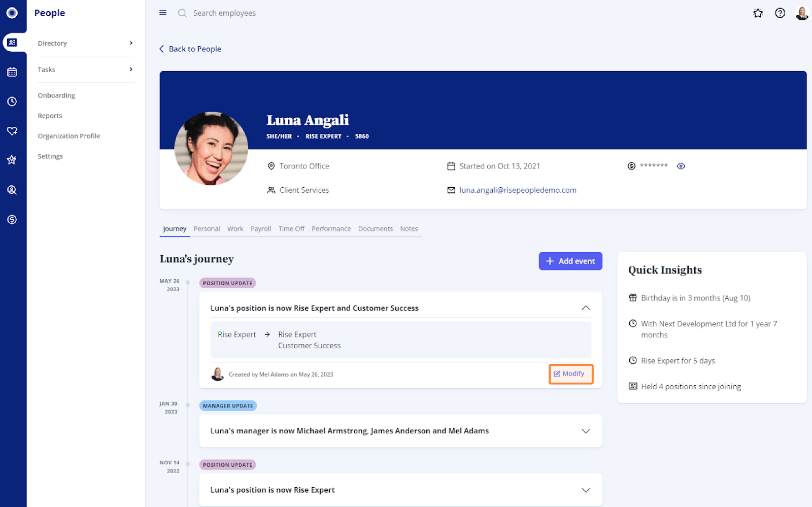The height and width of the screenshot is (507, 812).
Task: Click the May 26 POSITION UPDATE badge
Action: [227, 283]
